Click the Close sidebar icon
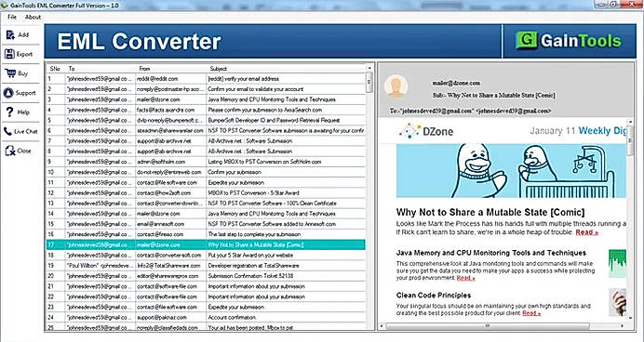 10,151
